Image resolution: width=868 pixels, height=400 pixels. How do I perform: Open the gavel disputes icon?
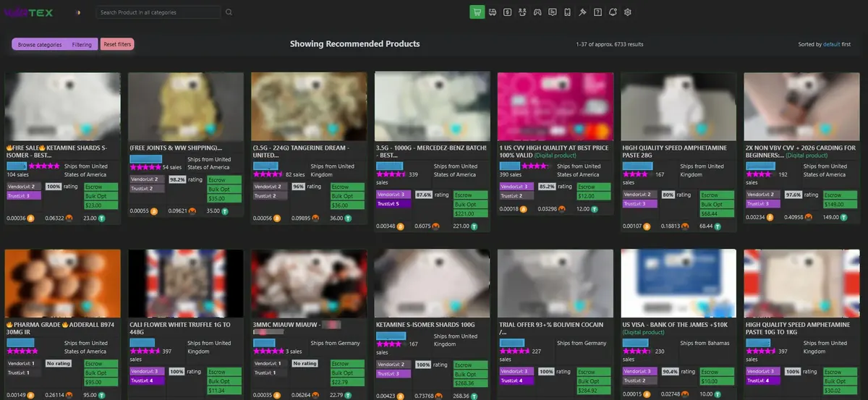point(582,12)
